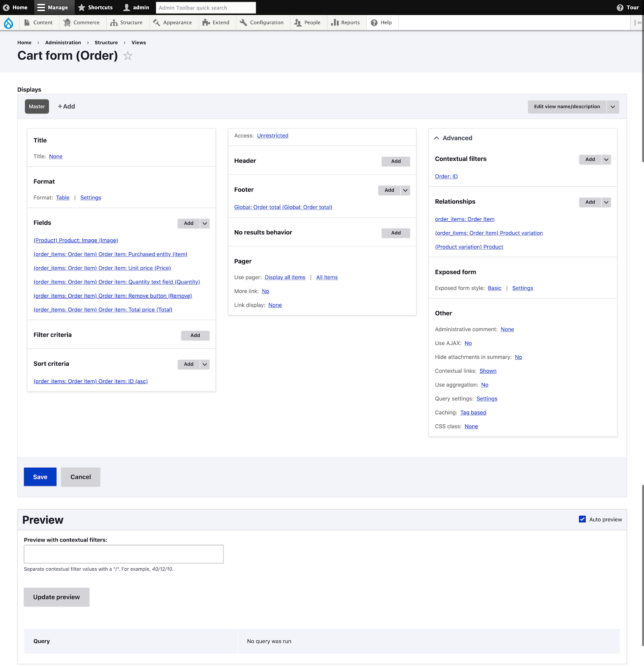Open the Tag based caching link
Screen dimensions: 644x667
[473, 413]
